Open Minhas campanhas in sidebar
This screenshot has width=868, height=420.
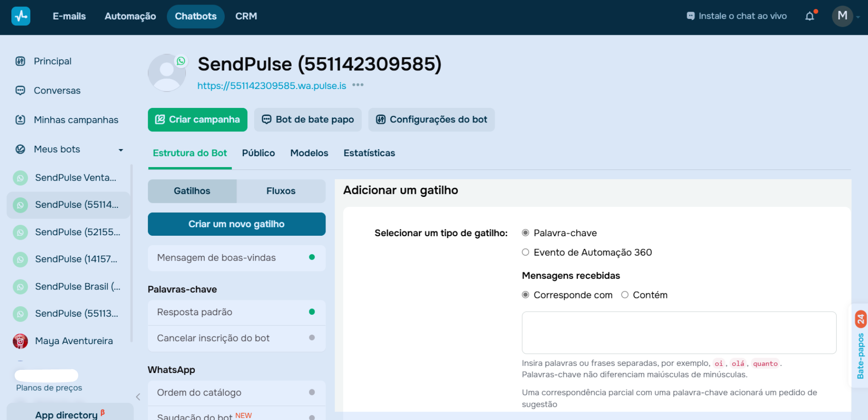point(76,120)
